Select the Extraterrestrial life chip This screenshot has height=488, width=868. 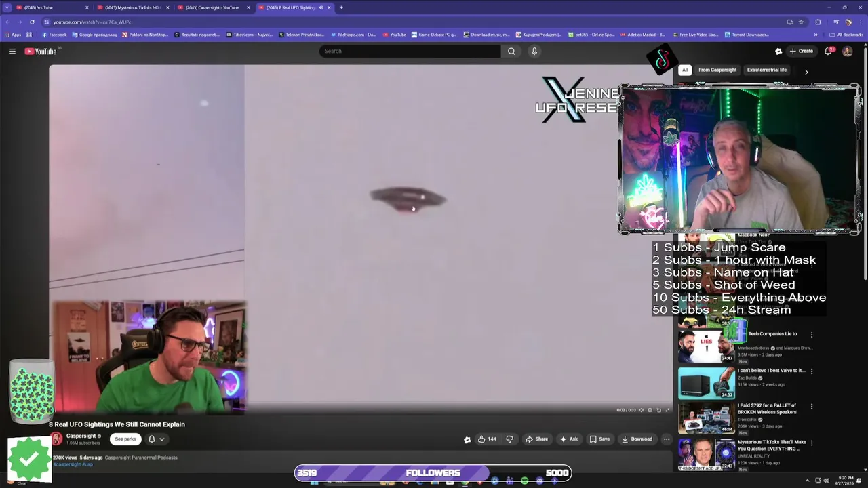(x=767, y=70)
